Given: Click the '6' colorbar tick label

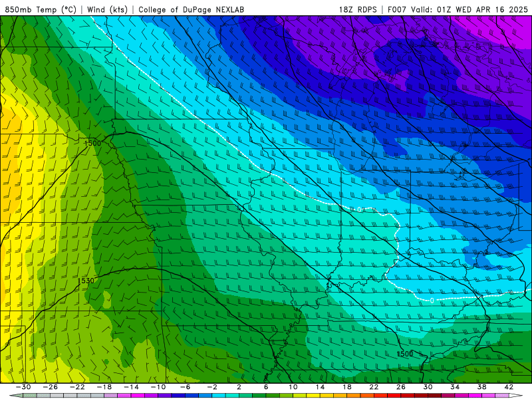Looking at the screenshot, I should 266,387.
